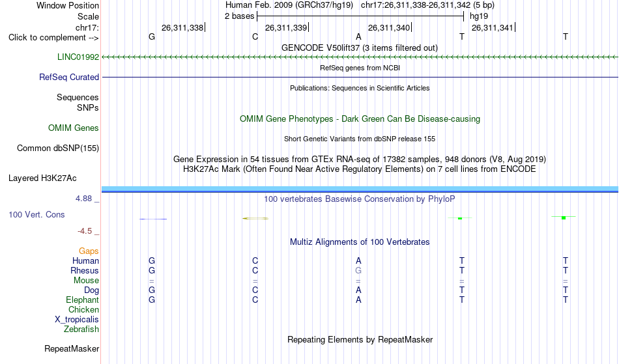Click the chr17: ruler label
This screenshot has height=364, width=619.
click(x=87, y=28)
